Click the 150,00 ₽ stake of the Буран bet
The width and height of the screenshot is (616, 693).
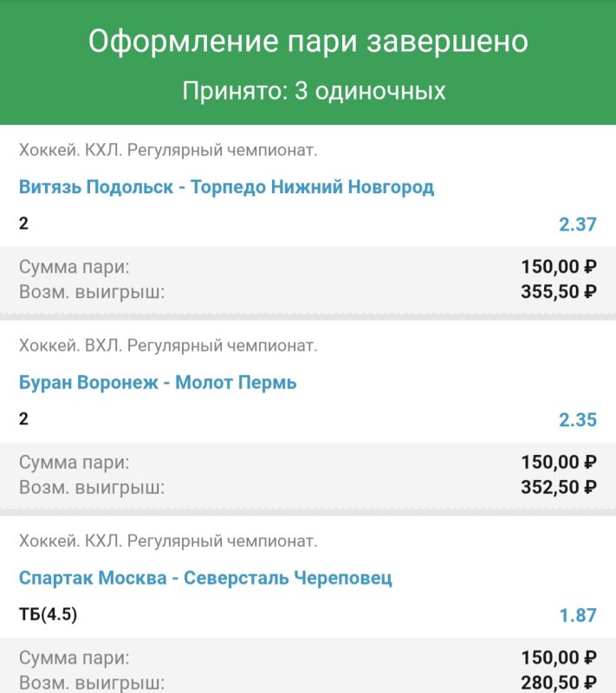tap(559, 463)
